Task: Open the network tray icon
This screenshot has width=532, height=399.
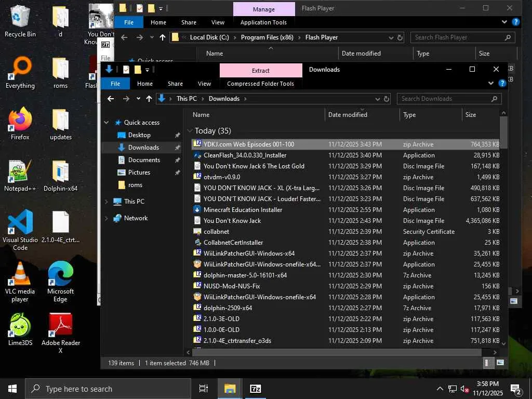Action: pyautogui.click(x=453, y=389)
